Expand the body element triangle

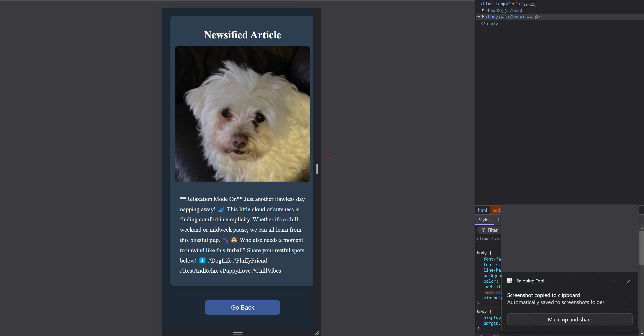[x=483, y=17]
